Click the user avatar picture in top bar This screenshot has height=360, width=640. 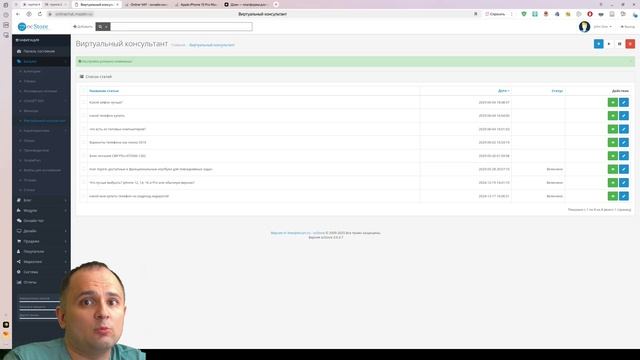(584, 27)
